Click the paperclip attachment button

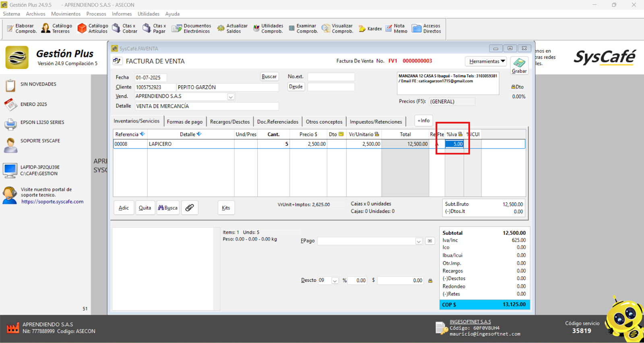[x=190, y=208]
